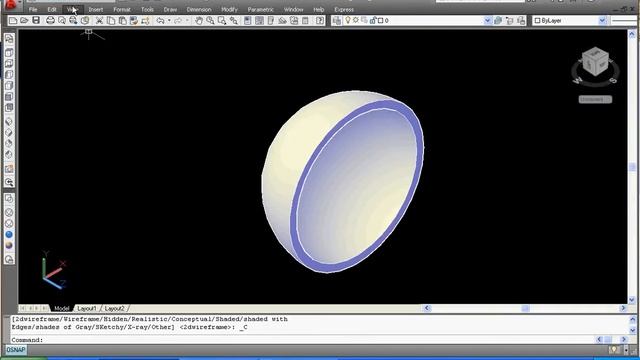Open the View menu
Image resolution: width=640 pixels, height=360 pixels.
tap(72, 9)
